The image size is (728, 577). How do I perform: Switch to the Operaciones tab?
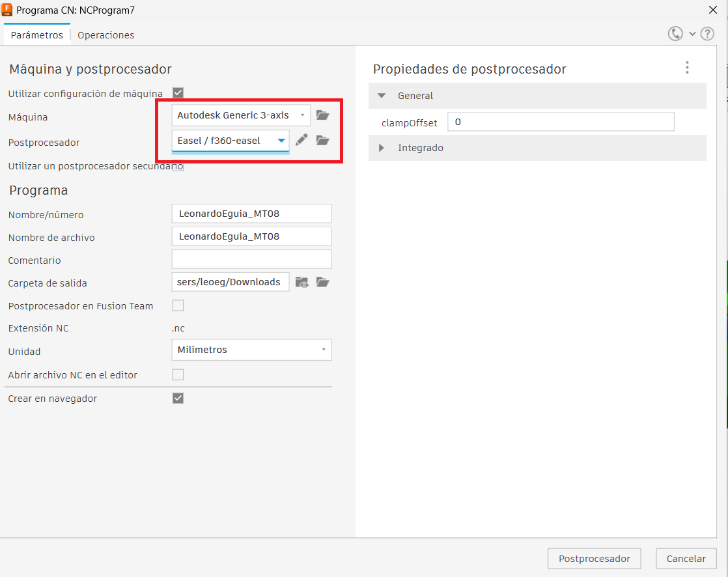(106, 35)
